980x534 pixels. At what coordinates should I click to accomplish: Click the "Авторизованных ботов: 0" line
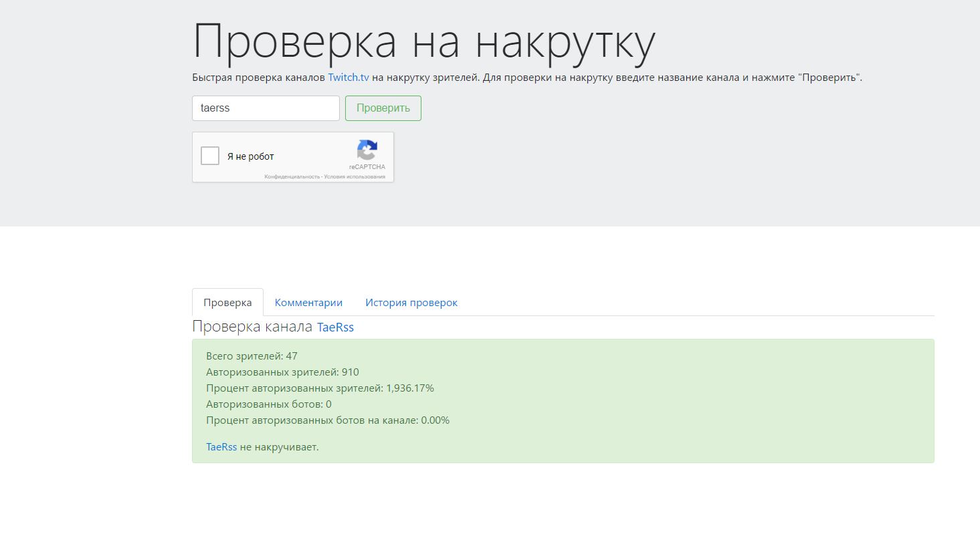coord(268,404)
